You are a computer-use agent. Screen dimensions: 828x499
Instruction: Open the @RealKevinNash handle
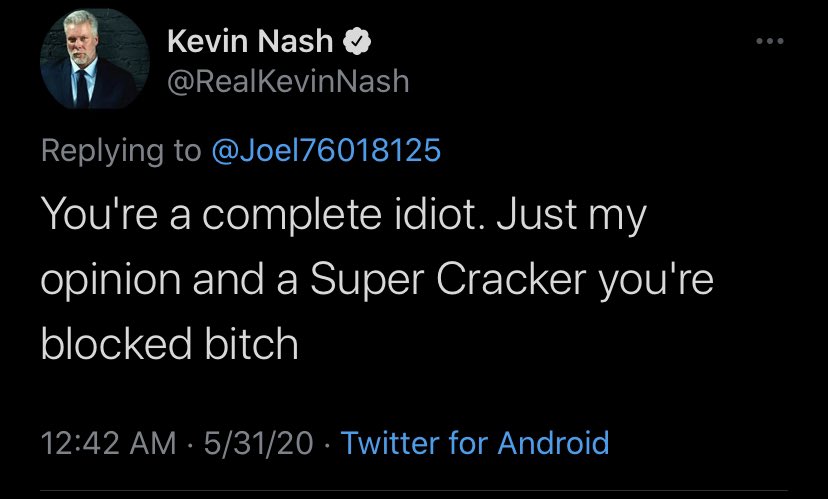pos(288,82)
